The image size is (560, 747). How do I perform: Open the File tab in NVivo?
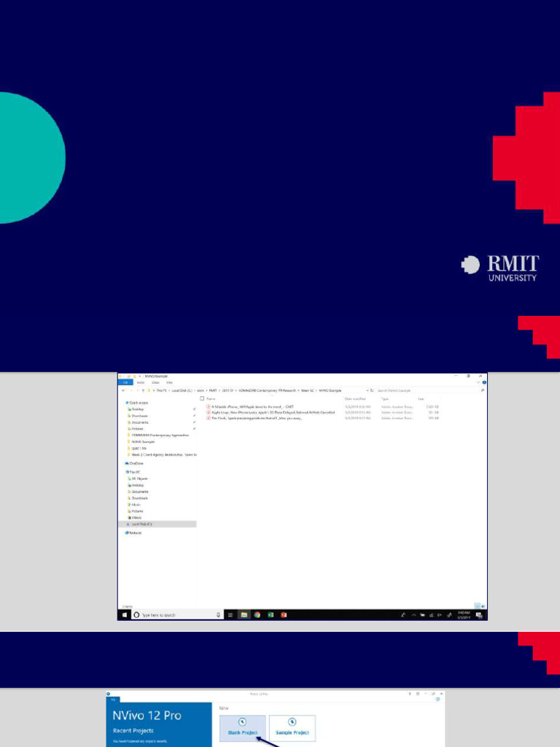(113, 700)
